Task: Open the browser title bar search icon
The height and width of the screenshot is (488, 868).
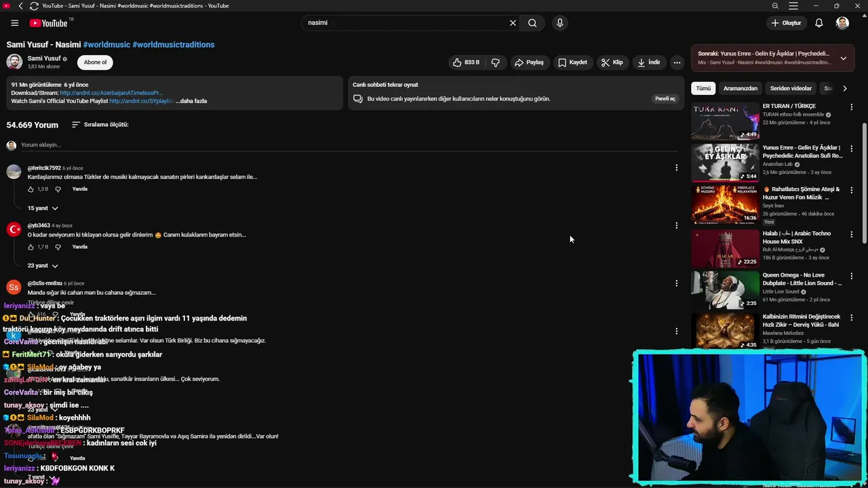Action: (x=775, y=5)
